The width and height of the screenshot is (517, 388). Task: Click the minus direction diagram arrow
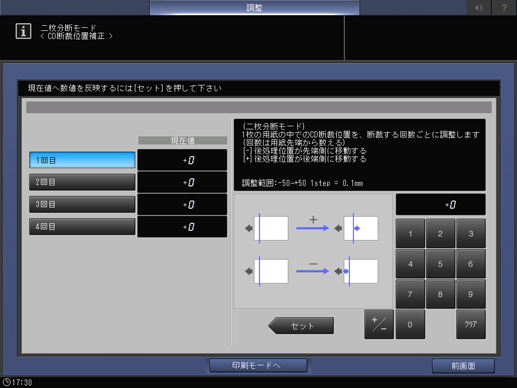(312, 271)
